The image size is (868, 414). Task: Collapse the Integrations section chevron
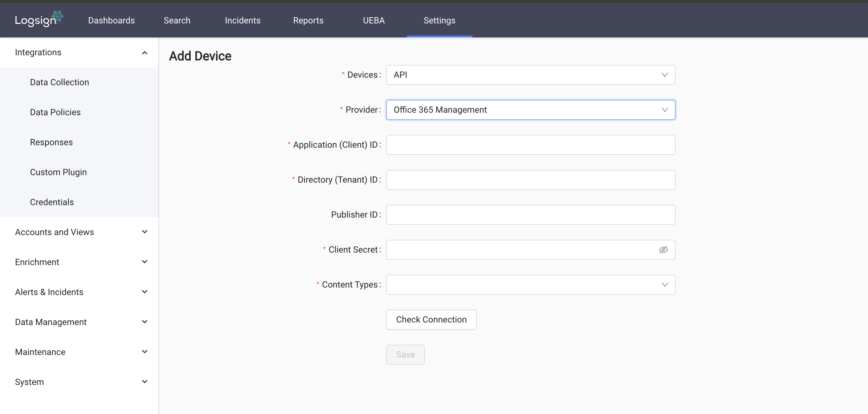(x=145, y=52)
